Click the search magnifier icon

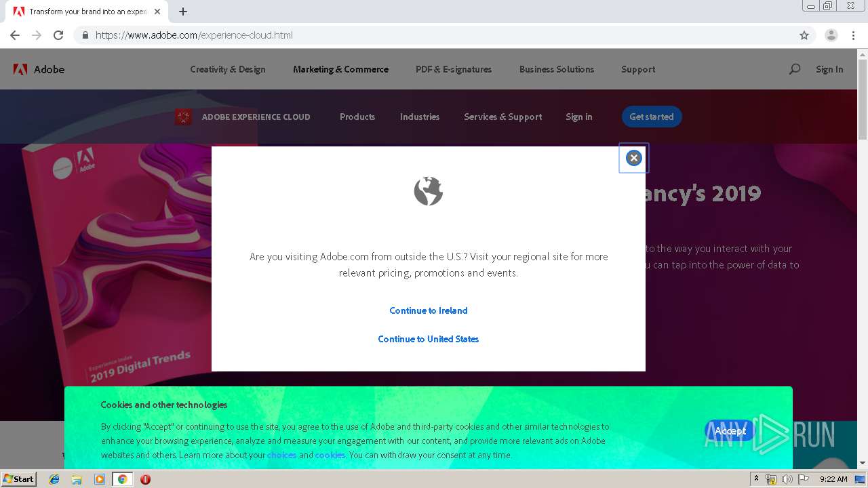795,69
